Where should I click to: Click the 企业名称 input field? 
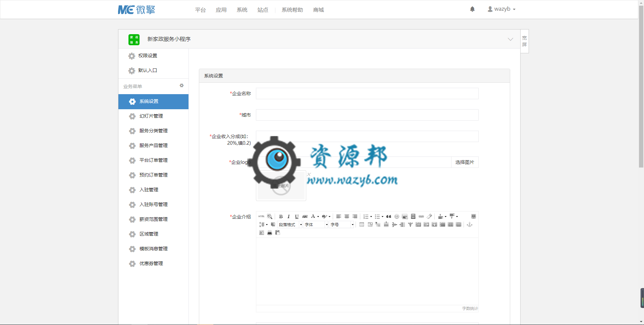point(367,93)
